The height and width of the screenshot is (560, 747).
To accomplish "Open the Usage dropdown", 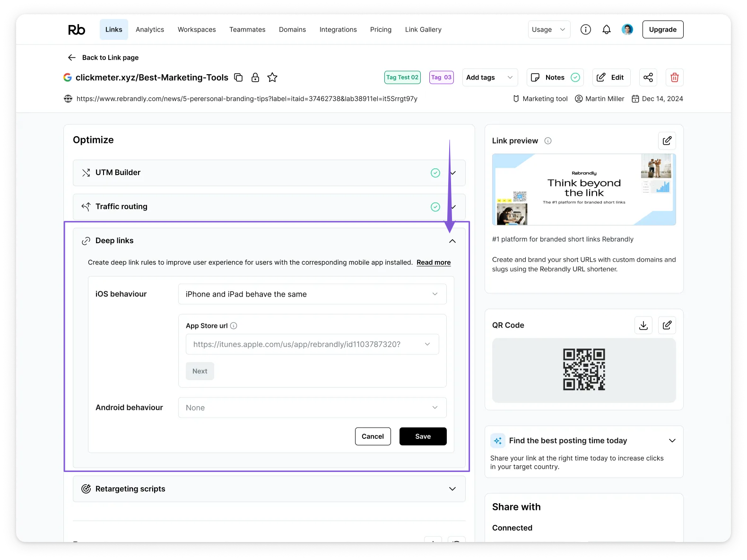I will coord(549,29).
